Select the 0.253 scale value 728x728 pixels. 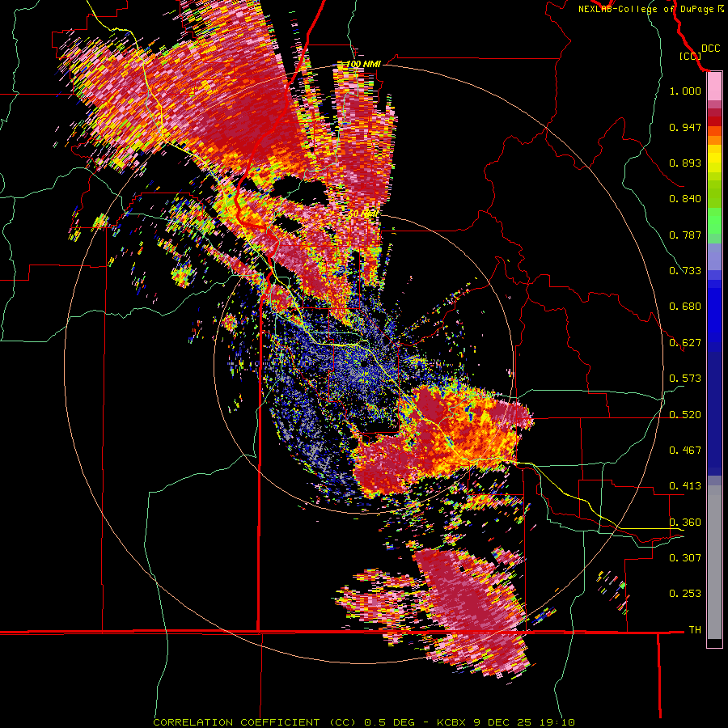pyautogui.click(x=685, y=594)
